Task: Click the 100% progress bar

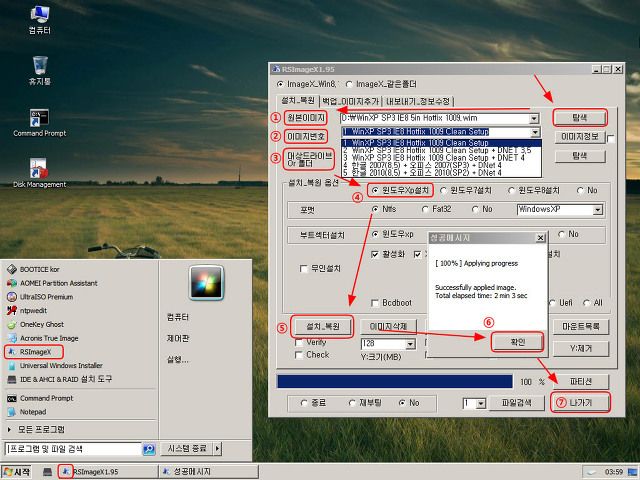Action: [x=394, y=382]
